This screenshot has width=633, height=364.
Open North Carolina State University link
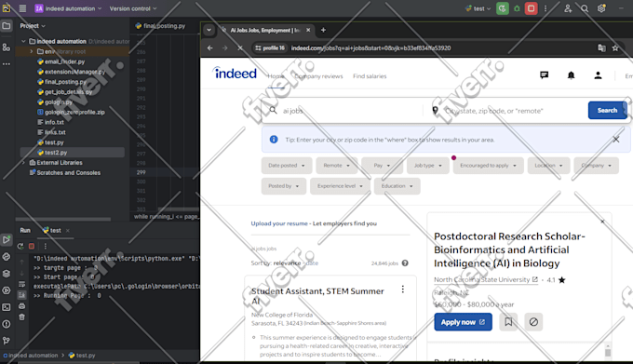point(486,279)
